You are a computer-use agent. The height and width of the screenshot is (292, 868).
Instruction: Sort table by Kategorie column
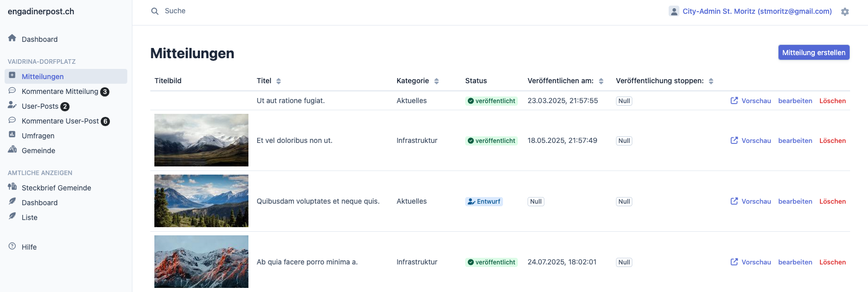(437, 81)
